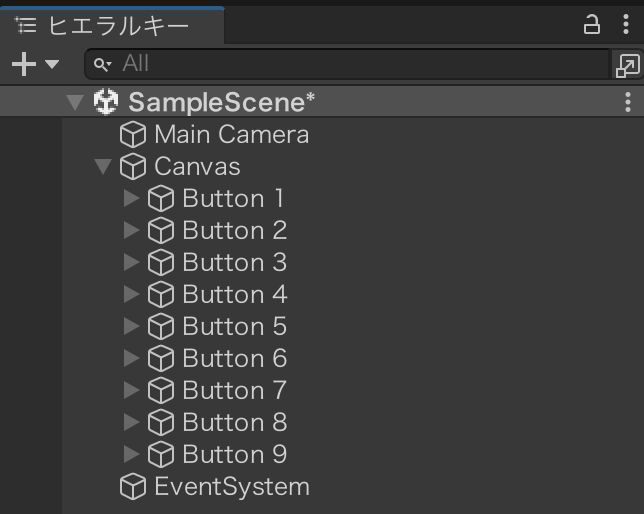The height and width of the screenshot is (514, 644).
Task: Open the scene search window icon
Action: pyautogui.click(x=627, y=65)
